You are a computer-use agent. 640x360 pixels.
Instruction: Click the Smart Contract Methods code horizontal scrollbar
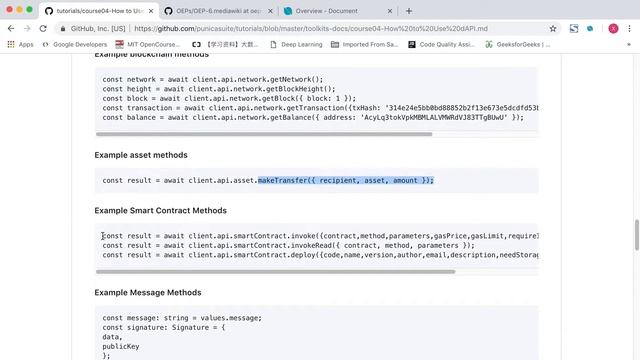point(276,272)
